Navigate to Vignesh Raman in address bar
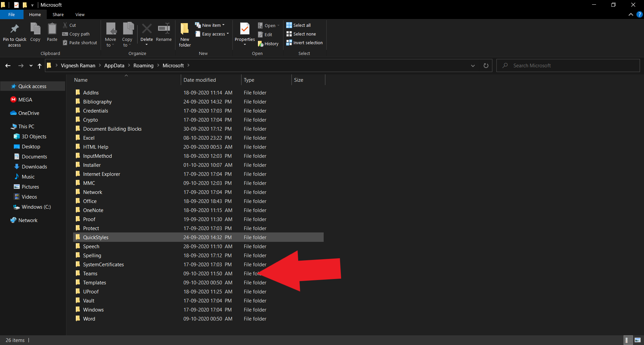The image size is (644, 345). pyautogui.click(x=78, y=66)
